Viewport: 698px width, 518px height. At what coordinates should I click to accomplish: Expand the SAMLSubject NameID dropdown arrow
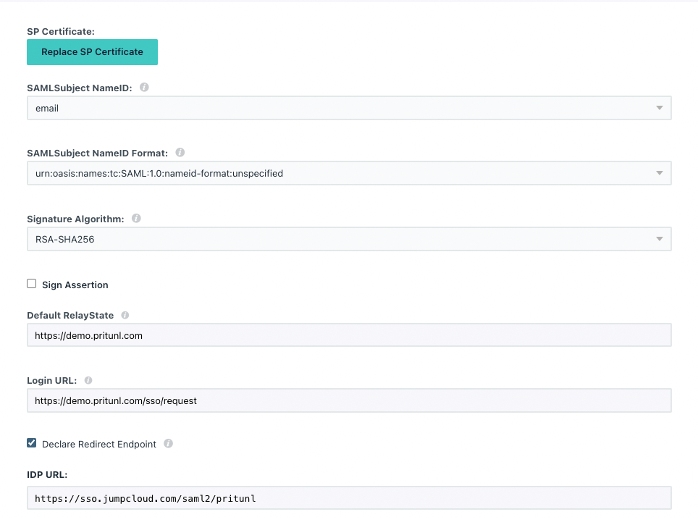click(659, 108)
